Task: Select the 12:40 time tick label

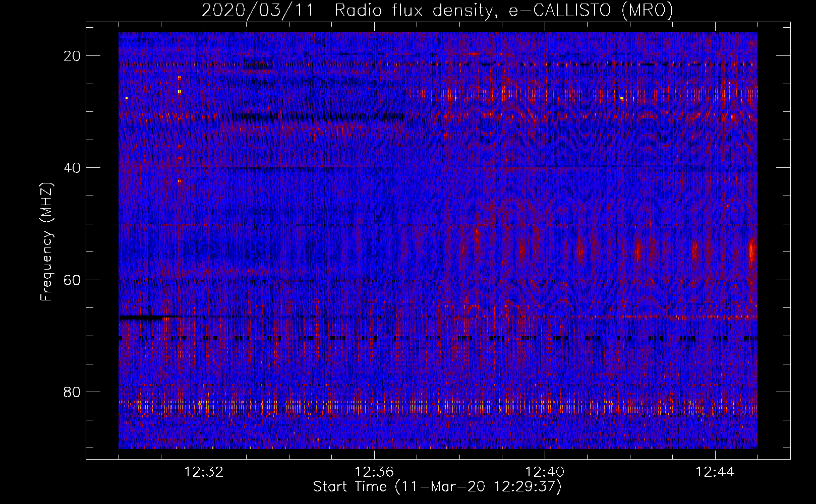Action: tap(545, 472)
